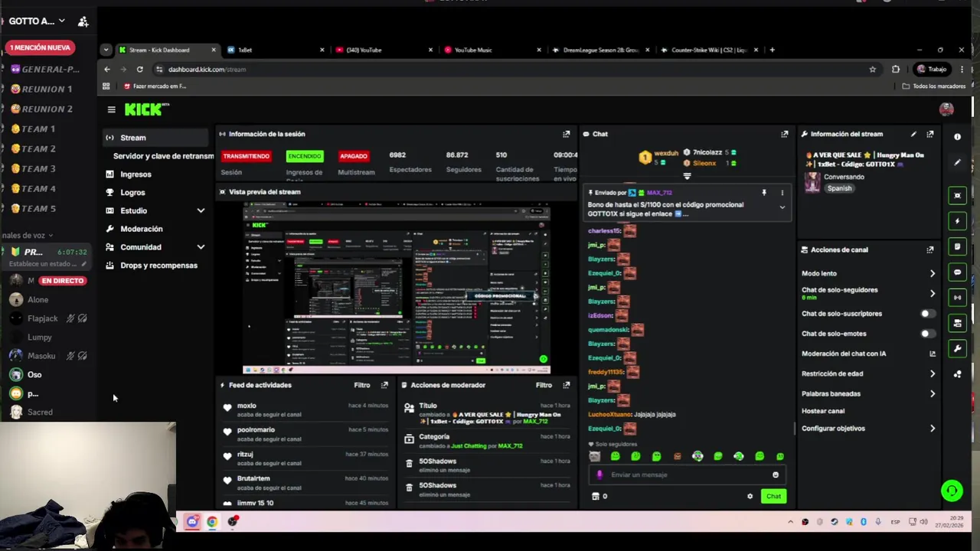Toggle the chat bubble widget icon in sidebar
Screen dimensions: 980x551
[x=957, y=272]
